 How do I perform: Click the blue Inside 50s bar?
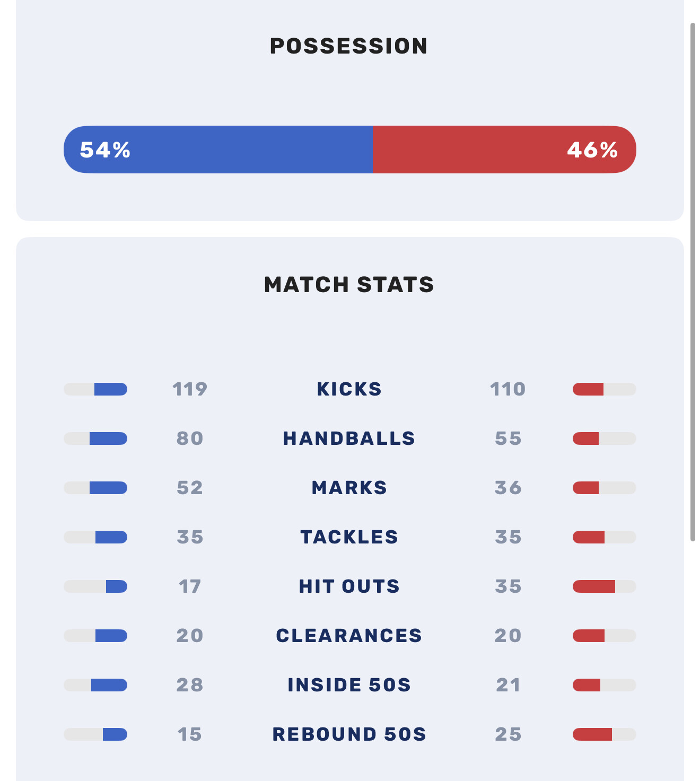click(109, 685)
